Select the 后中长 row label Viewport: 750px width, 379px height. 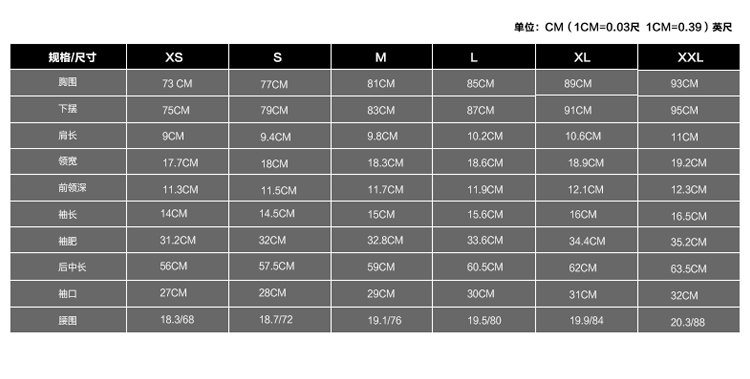[x=68, y=267]
